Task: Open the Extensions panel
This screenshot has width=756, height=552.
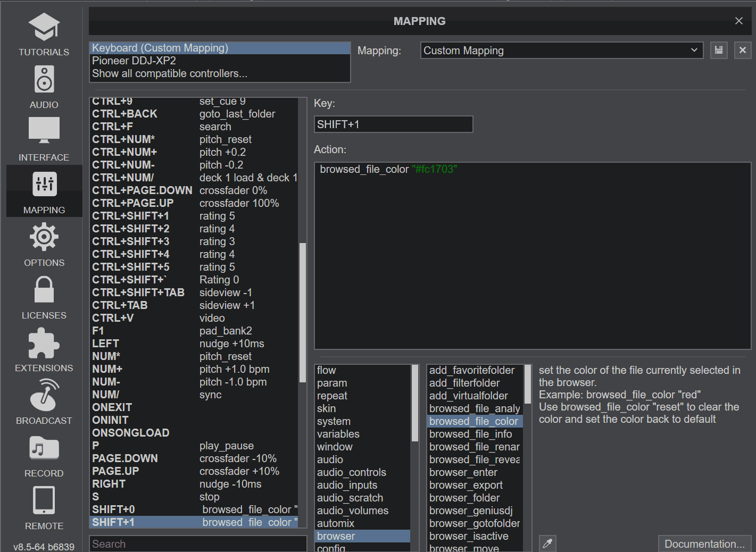Action: 44,350
